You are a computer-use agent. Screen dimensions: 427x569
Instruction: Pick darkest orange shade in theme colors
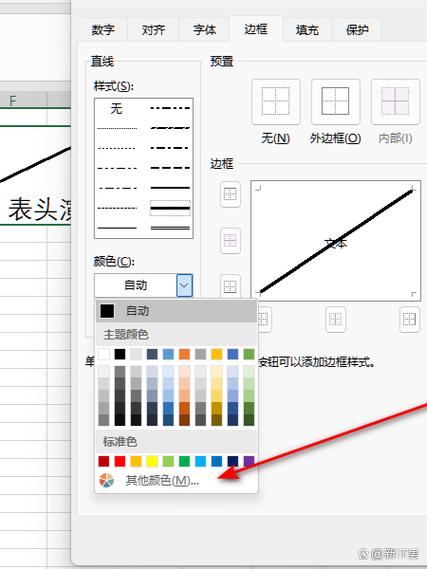pos(184,420)
